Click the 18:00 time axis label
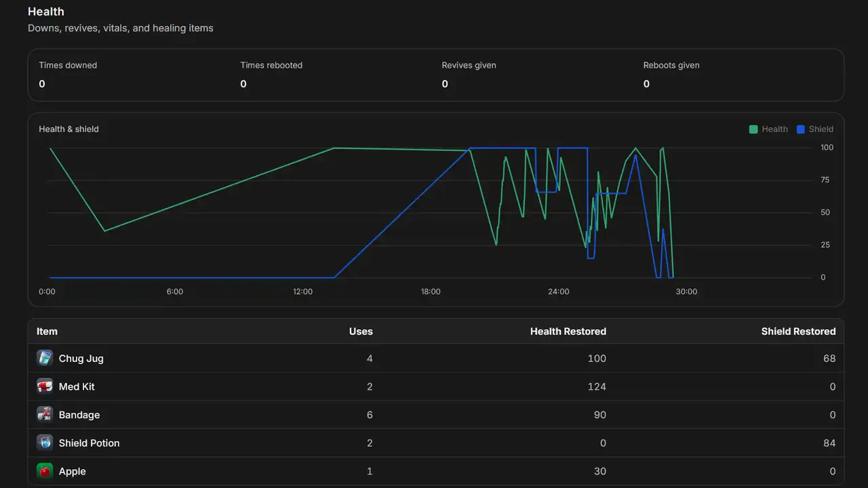 pos(431,291)
